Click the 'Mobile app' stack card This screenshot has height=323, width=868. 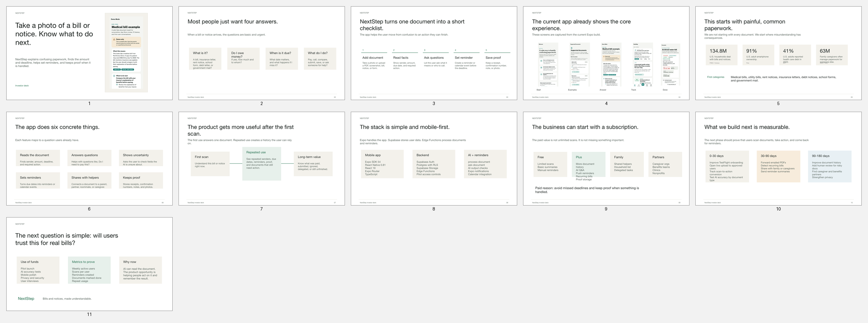(x=382, y=164)
